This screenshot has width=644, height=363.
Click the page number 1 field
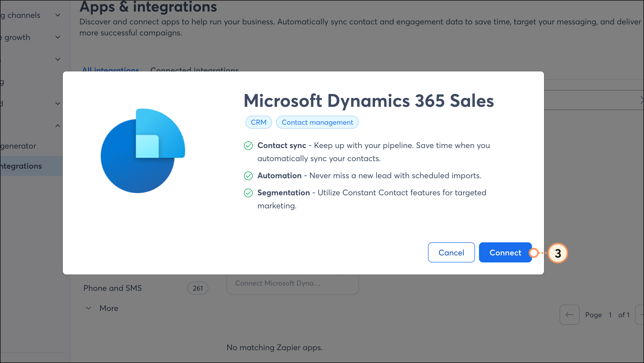pos(610,315)
